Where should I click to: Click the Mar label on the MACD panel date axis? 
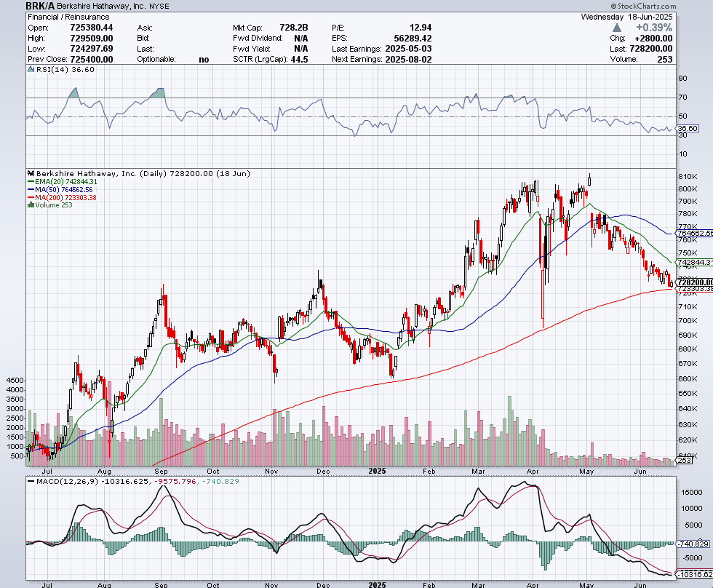coord(478,585)
